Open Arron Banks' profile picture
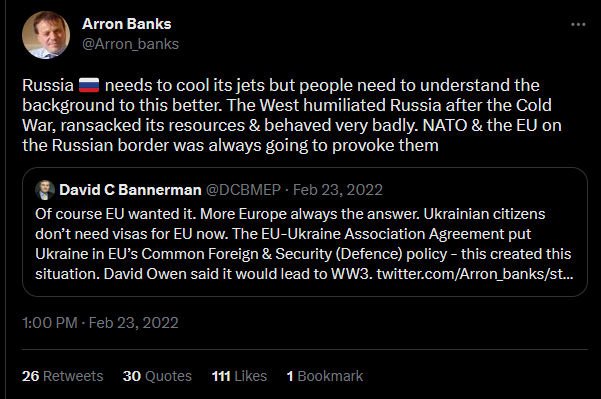Screen dimensions: 601x399 coord(46,35)
